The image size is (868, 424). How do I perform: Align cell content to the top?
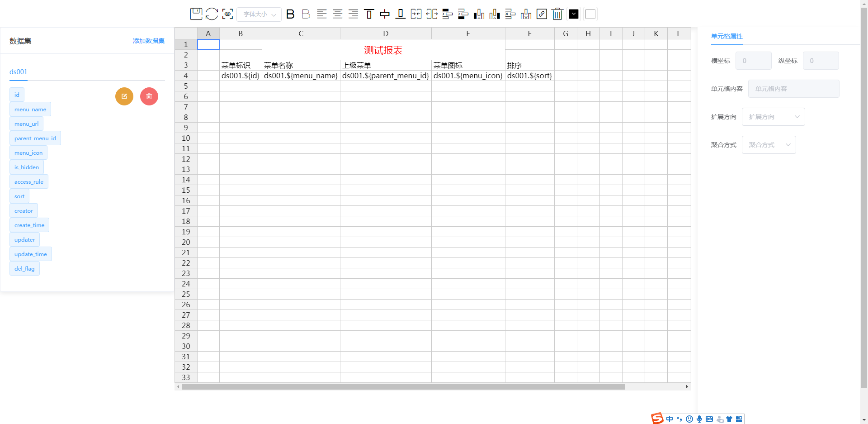(369, 14)
